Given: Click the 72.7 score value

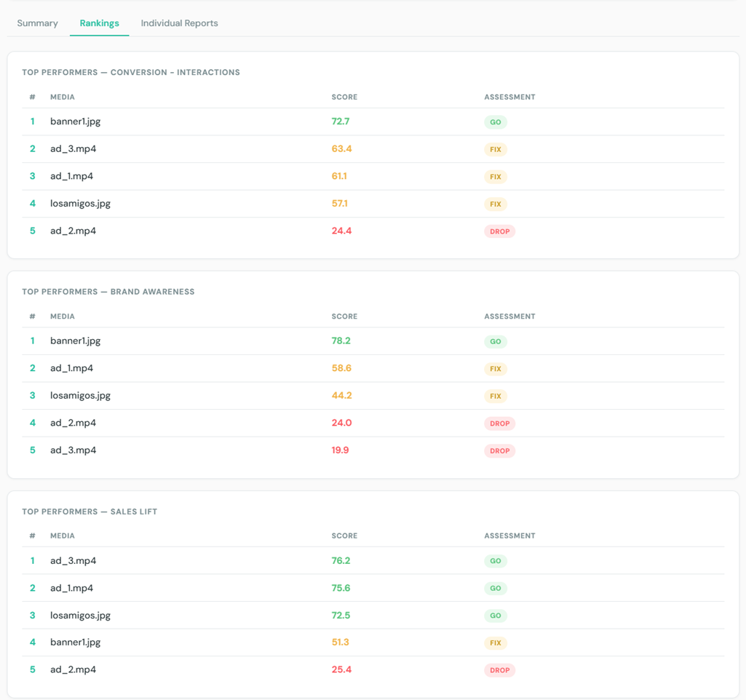Looking at the screenshot, I should [341, 122].
